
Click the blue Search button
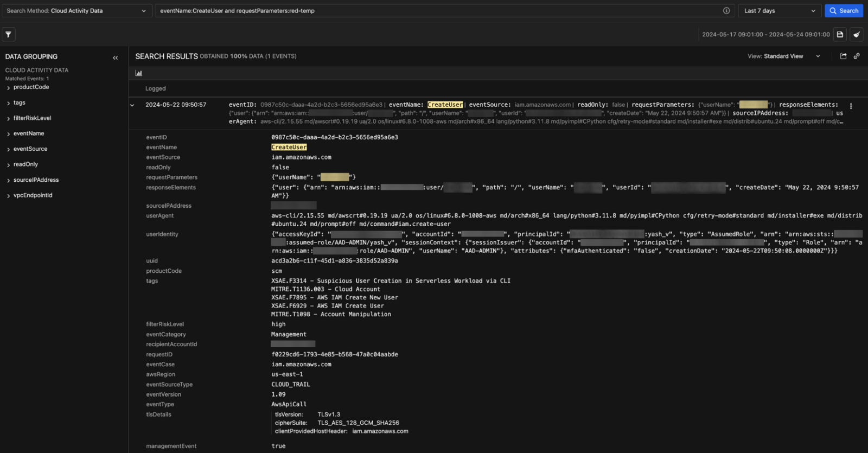coord(844,11)
